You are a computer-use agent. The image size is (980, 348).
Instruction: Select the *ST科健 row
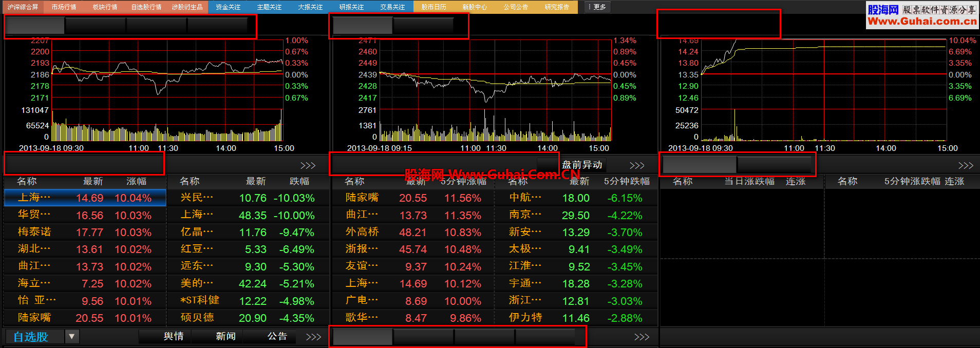tap(248, 301)
